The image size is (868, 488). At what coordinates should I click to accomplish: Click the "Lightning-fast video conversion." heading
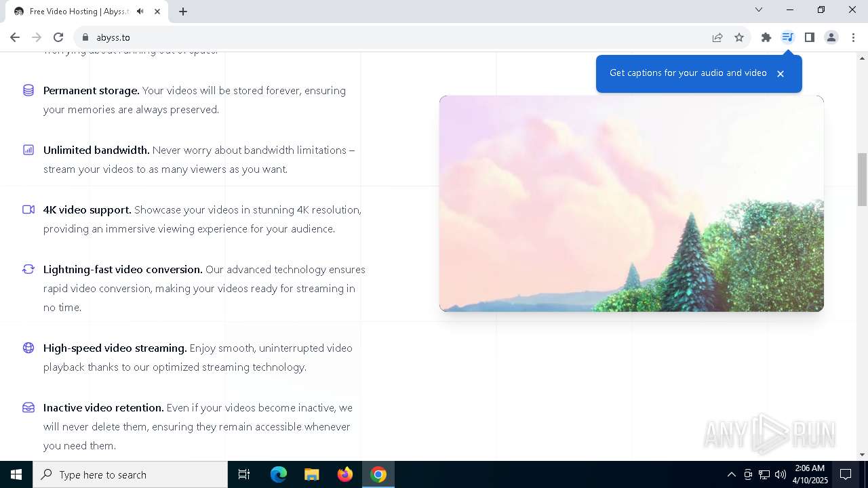coord(123,269)
